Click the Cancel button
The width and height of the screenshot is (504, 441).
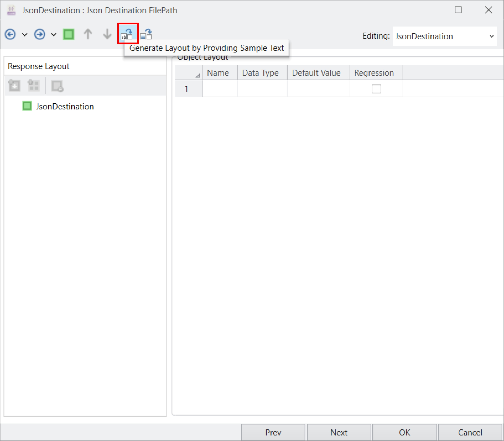[470, 432]
